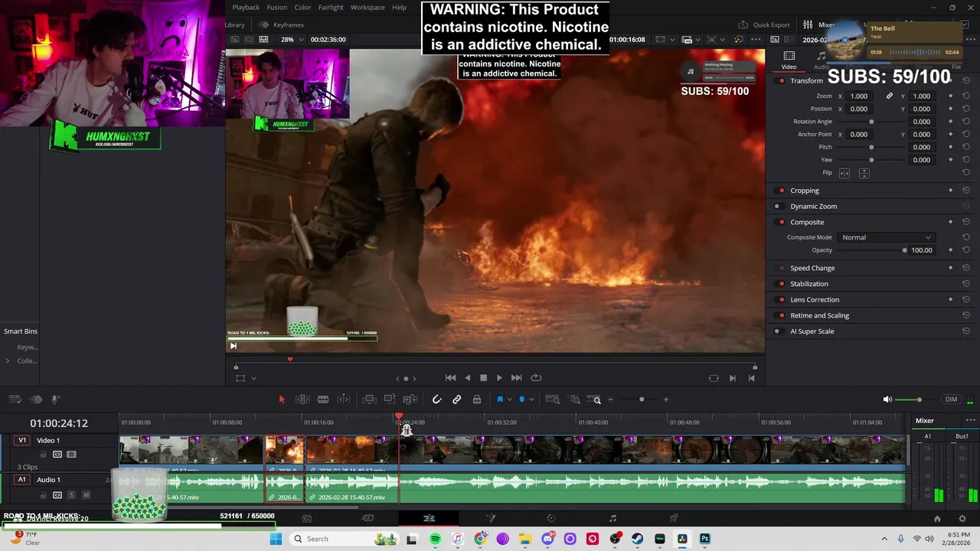The height and width of the screenshot is (551, 980).
Task: Click the Zoom X value field
Action: [x=861, y=96]
